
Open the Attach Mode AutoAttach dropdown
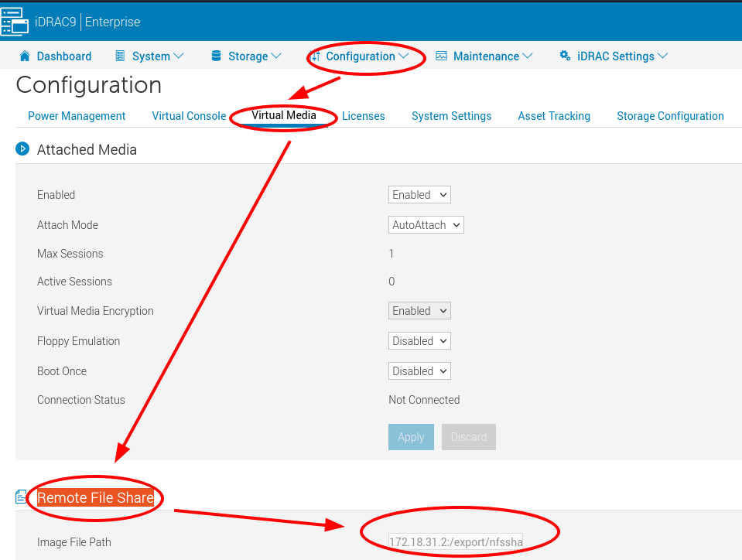pos(426,224)
